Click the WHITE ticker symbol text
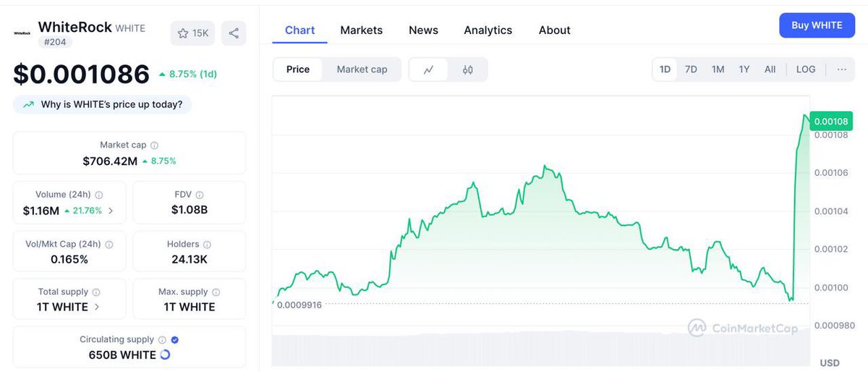The height and width of the screenshot is (372, 868). click(x=131, y=29)
